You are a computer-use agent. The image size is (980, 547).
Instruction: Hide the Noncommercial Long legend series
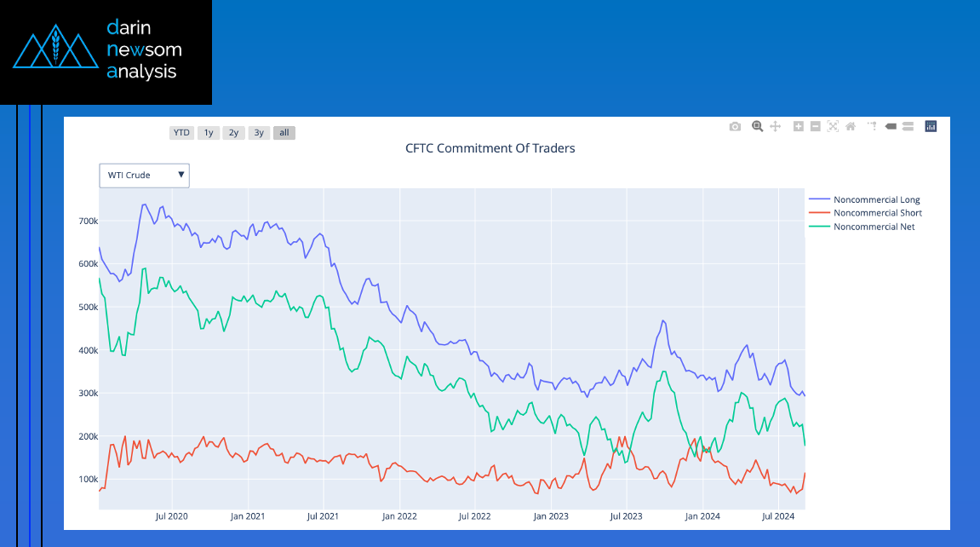click(876, 200)
